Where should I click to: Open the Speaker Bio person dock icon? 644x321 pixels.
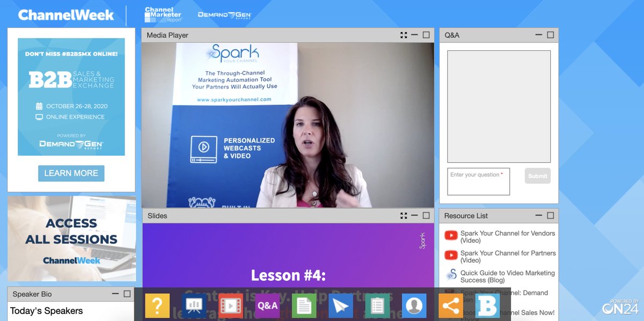coord(414,306)
